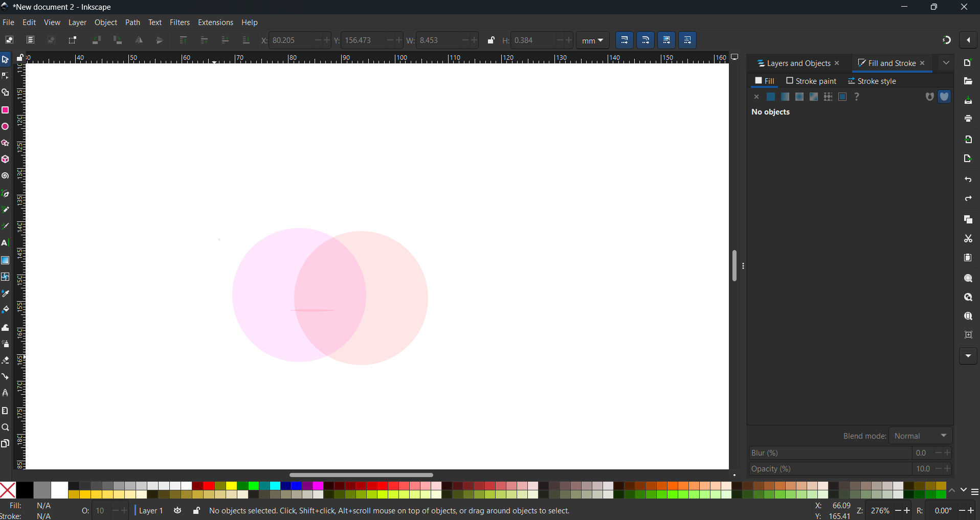Raise selection to top

pyautogui.click(x=183, y=40)
